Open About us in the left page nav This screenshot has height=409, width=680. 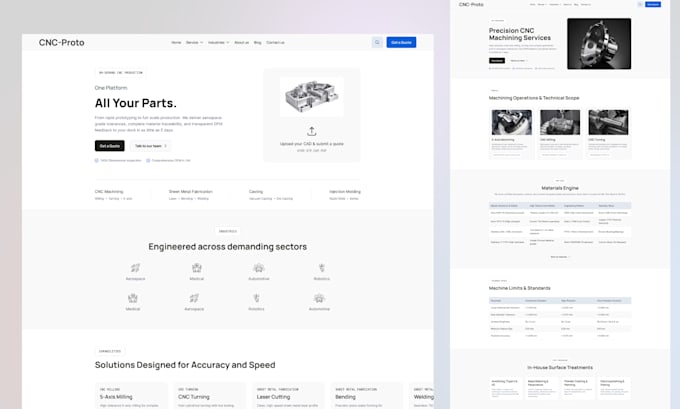(242, 43)
